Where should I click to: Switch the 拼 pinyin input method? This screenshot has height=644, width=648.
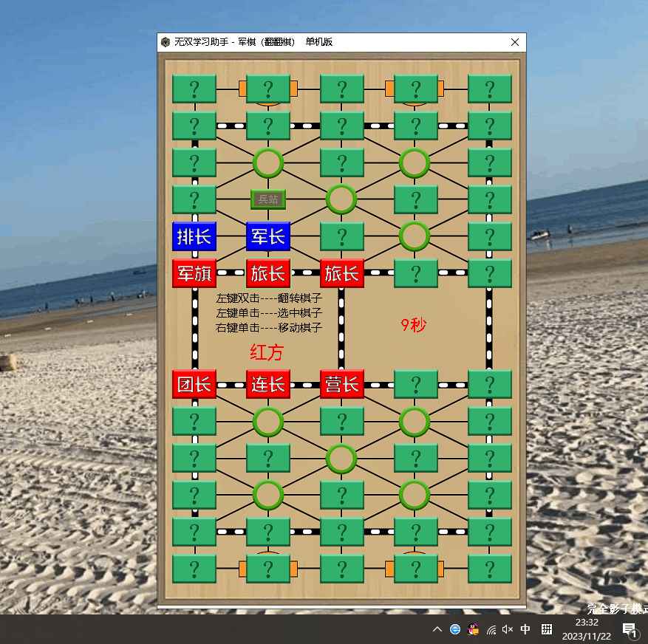point(547,629)
